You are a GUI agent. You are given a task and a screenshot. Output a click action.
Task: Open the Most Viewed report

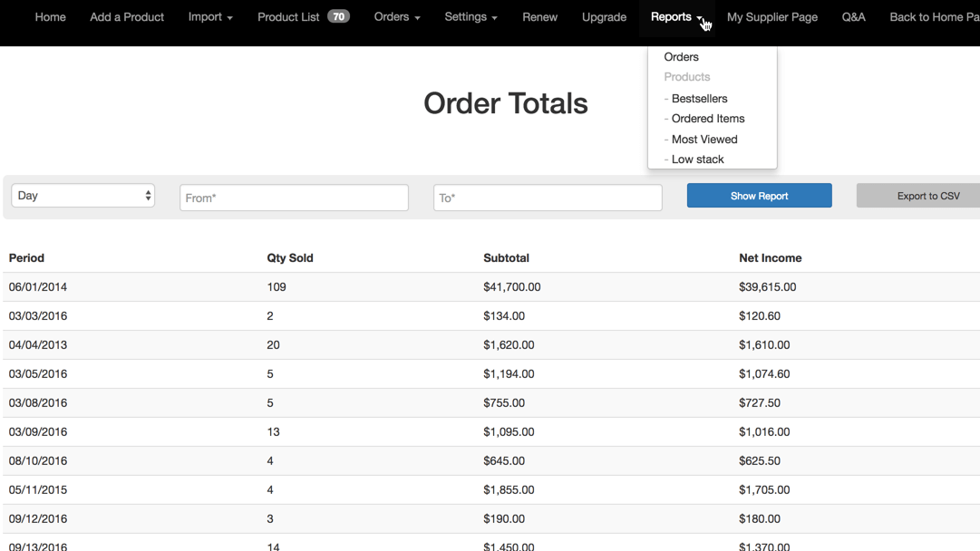coord(703,140)
